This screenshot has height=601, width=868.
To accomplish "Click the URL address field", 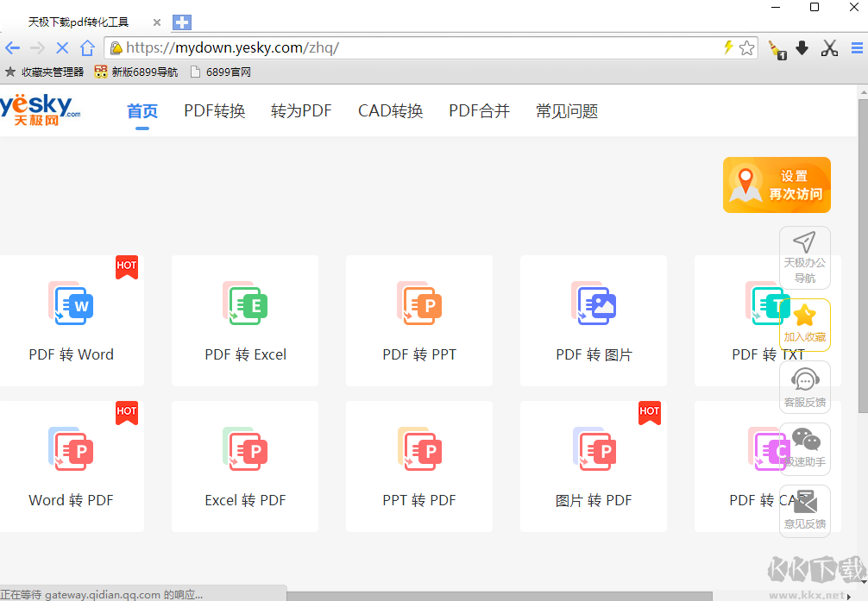I will tap(414, 48).
